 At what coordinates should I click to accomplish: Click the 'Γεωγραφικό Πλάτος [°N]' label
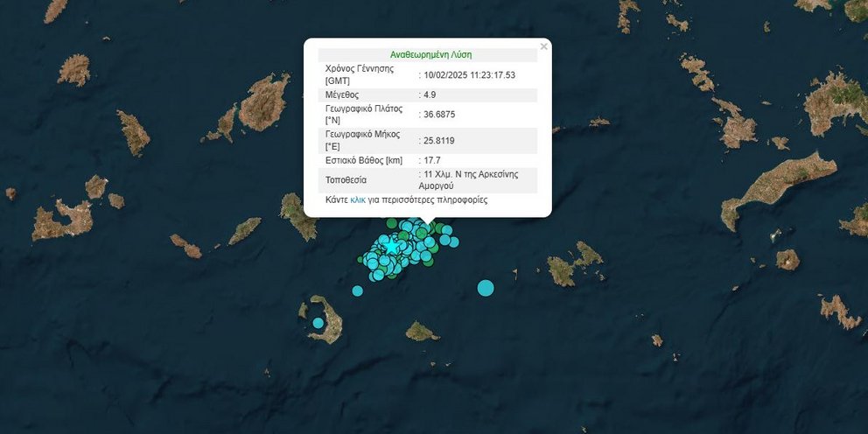coord(363,115)
